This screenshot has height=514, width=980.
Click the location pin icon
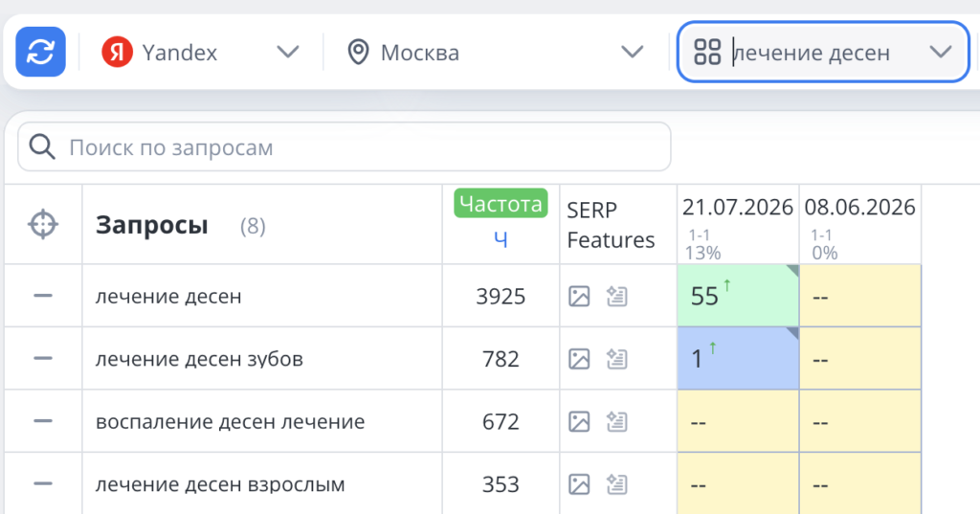pos(358,52)
